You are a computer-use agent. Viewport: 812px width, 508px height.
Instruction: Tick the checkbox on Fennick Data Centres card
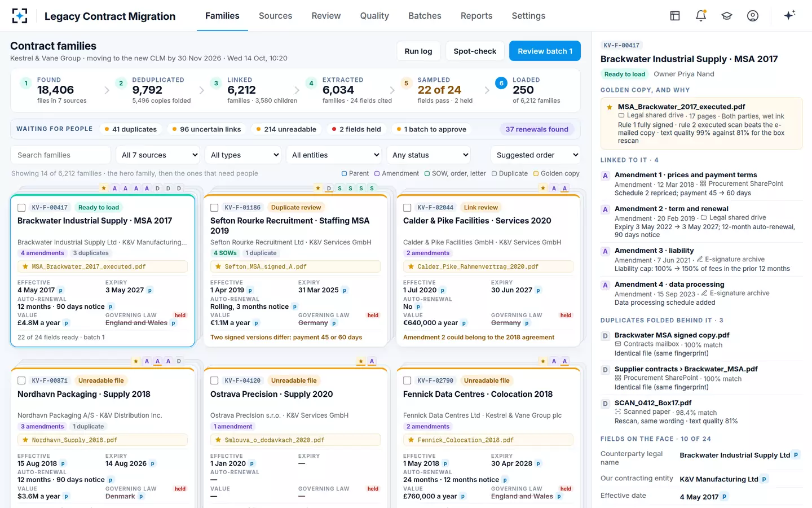coord(407,381)
